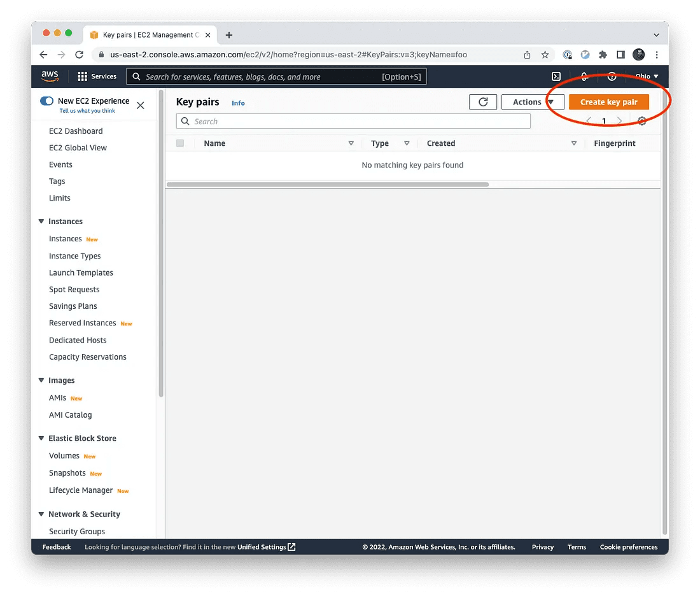Open EC2 Dashboard

pos(76,131)
